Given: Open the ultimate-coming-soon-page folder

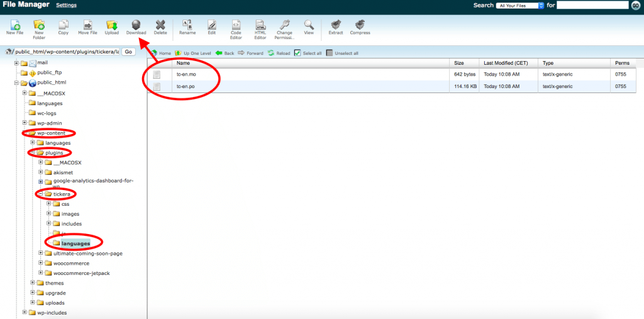Looking at the screenshot, I should [88, 253].
